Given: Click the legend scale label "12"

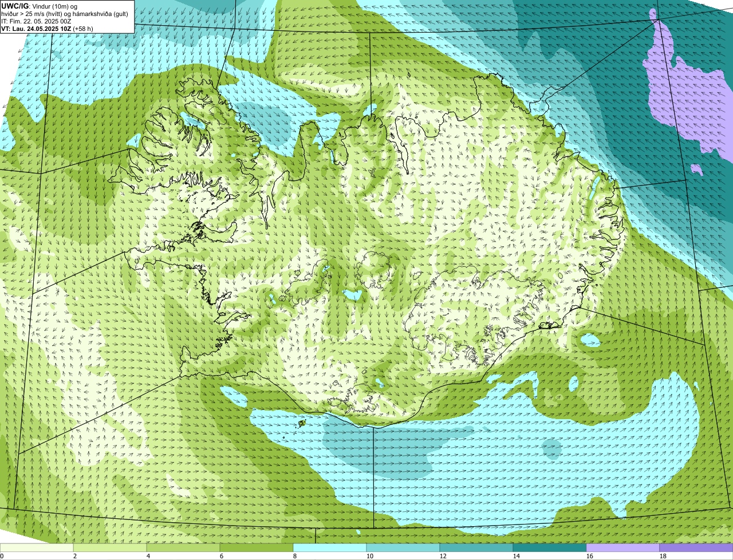Looking at the screenshot, I should [443, 556].
